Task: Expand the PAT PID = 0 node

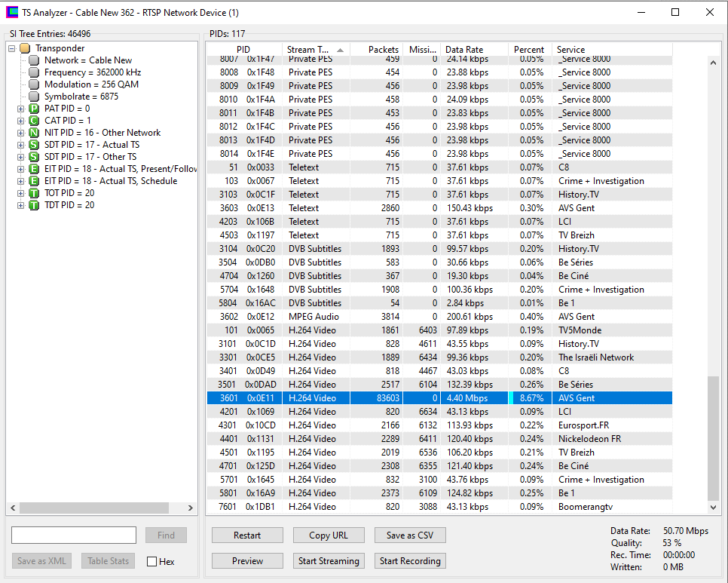Action: pyautogui.click(x=21, y=109)
